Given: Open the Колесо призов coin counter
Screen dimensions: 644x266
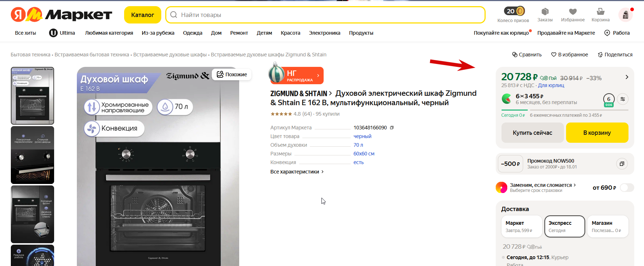Looking at the screenshot, I should click(x=513, y=14).
